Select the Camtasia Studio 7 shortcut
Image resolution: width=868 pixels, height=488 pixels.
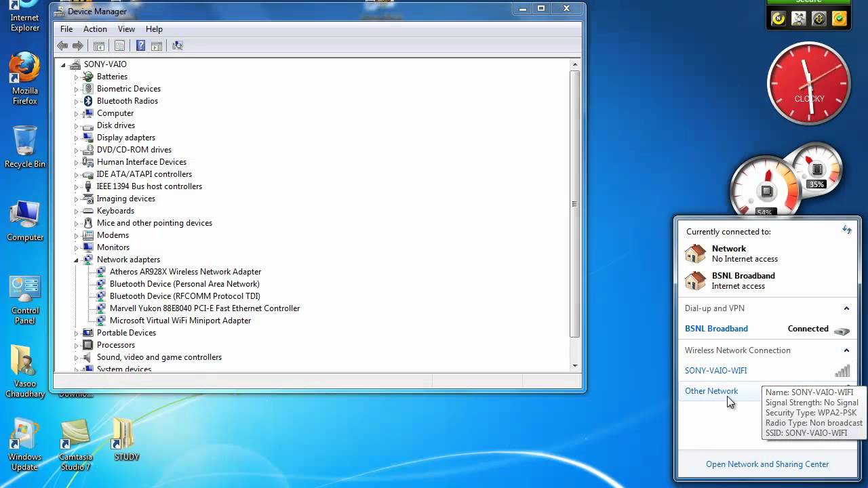click(75, 444)
